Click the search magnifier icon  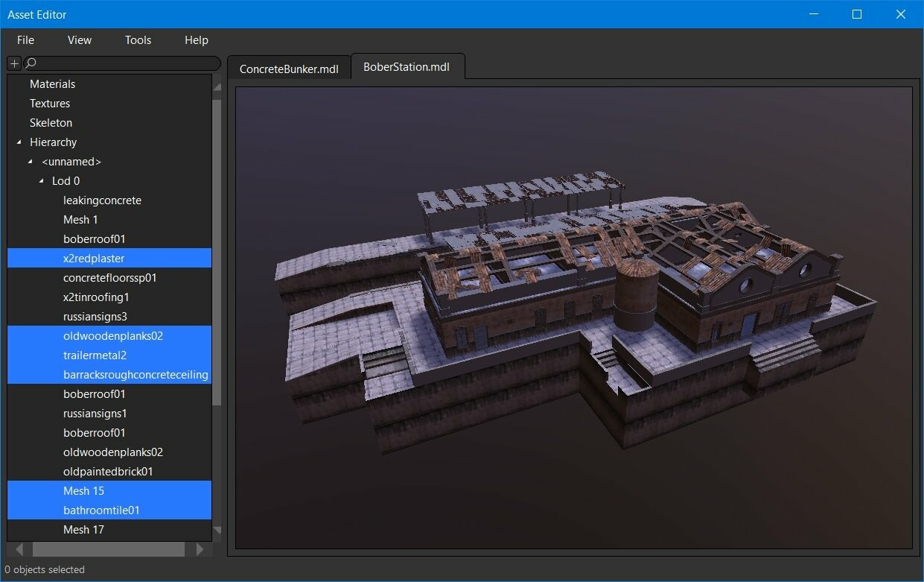coord(30,63)
